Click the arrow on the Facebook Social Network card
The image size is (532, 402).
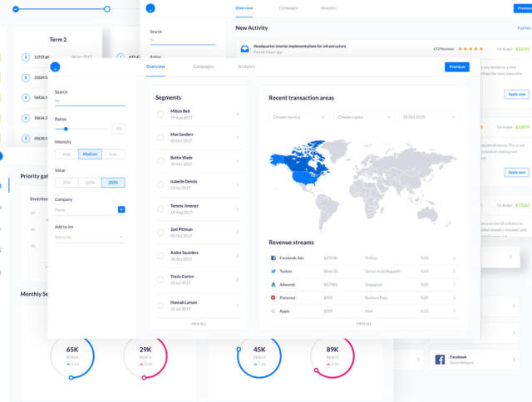pos(514,360)
